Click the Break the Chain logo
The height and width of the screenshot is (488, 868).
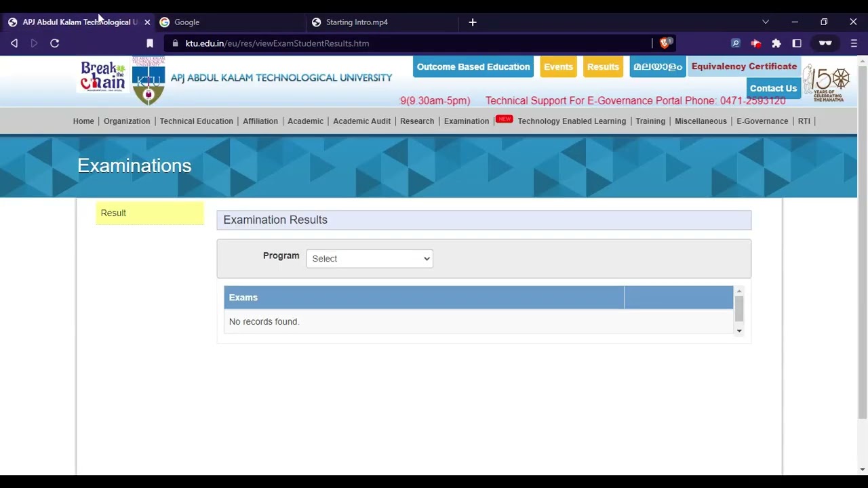102,76
